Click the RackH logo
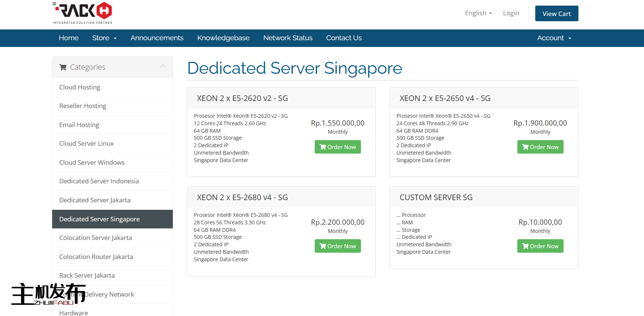This screenshot has height=316, width=644. click(x=82, y=13)
